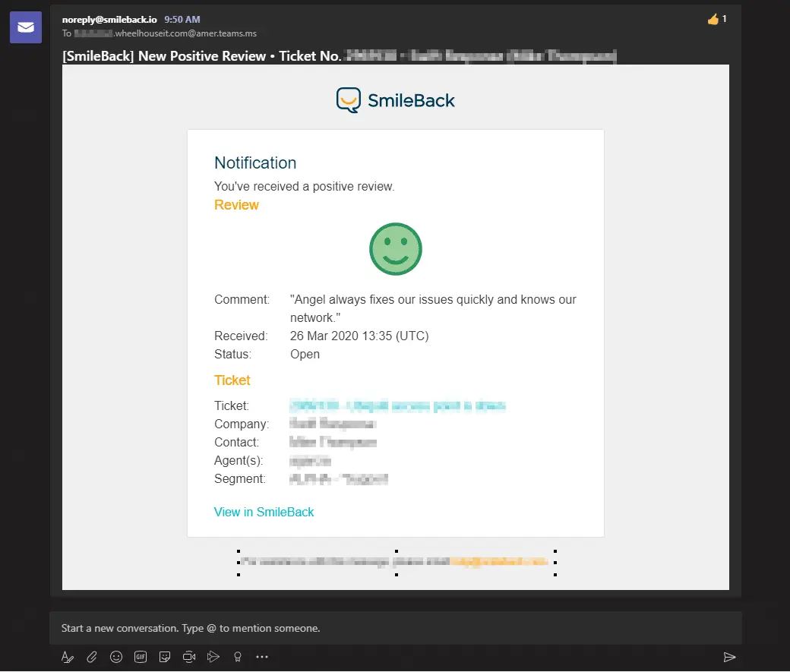Click the SmileBack logo in the email
790x672 pixels.
pyautogui.click(x=396, y=100)
